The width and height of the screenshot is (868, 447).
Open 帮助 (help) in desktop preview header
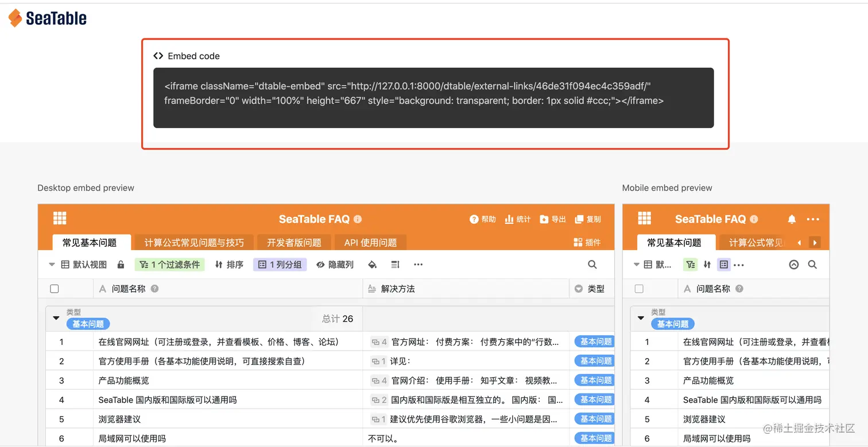483,219
